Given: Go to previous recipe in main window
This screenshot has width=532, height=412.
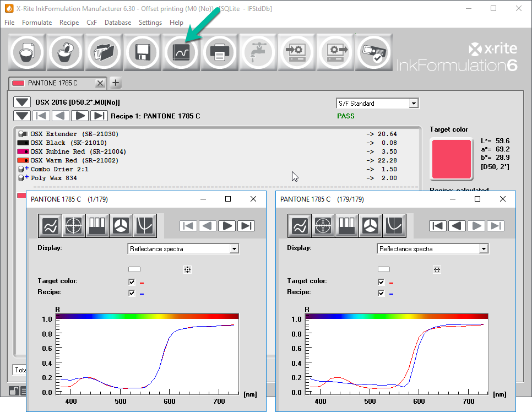Looking at the screenshot, I should 61,116.
